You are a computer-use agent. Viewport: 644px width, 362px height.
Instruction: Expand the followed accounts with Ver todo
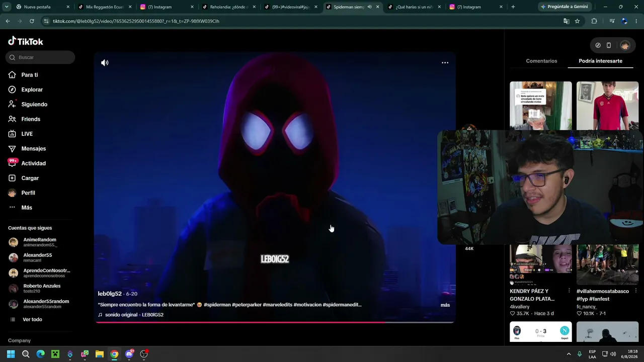click(x=32, y=320)
